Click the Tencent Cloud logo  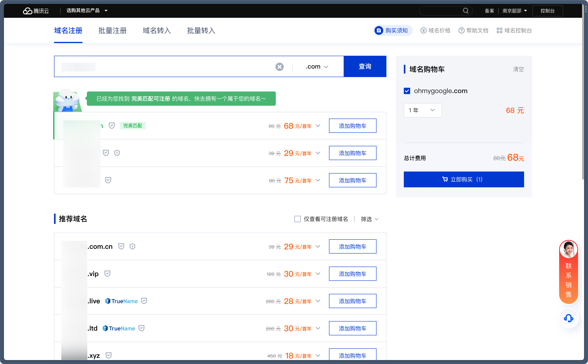36,11
